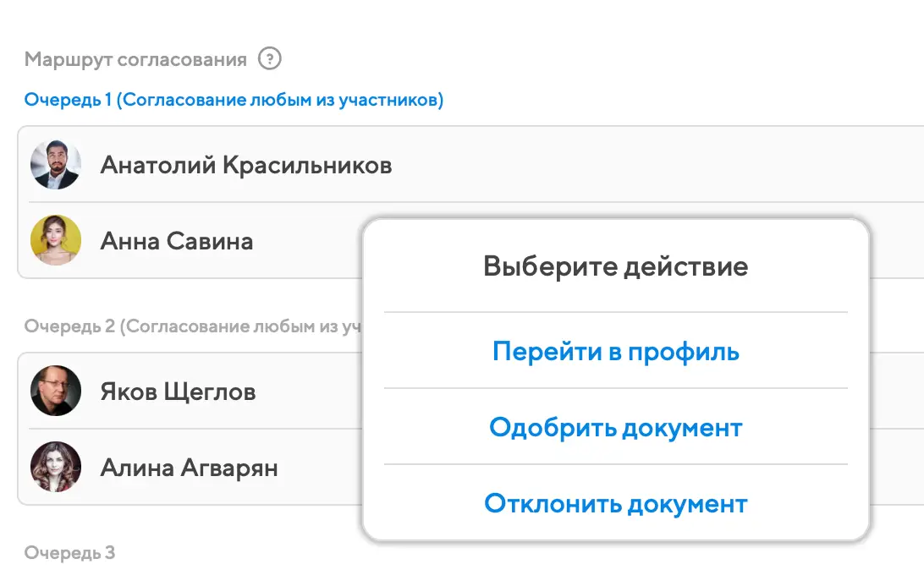924x575 pixels.
Task: Open Анатолий Красильников's avatar photo
Action: point(56,165)
